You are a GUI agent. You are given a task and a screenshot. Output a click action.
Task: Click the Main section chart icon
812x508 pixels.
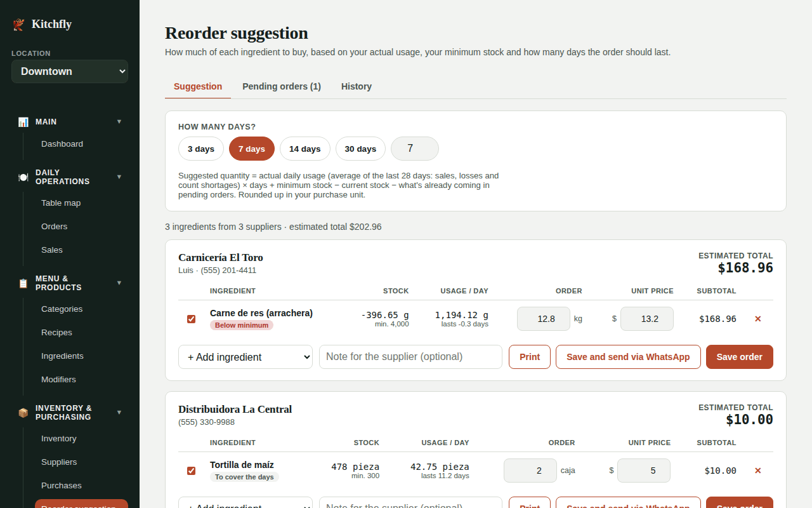pos(23,122)
